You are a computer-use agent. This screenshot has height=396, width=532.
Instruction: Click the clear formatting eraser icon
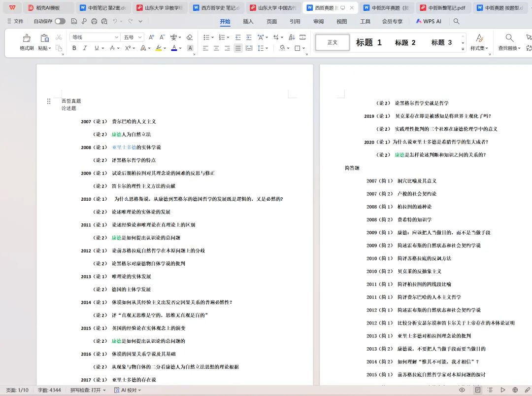190,37
